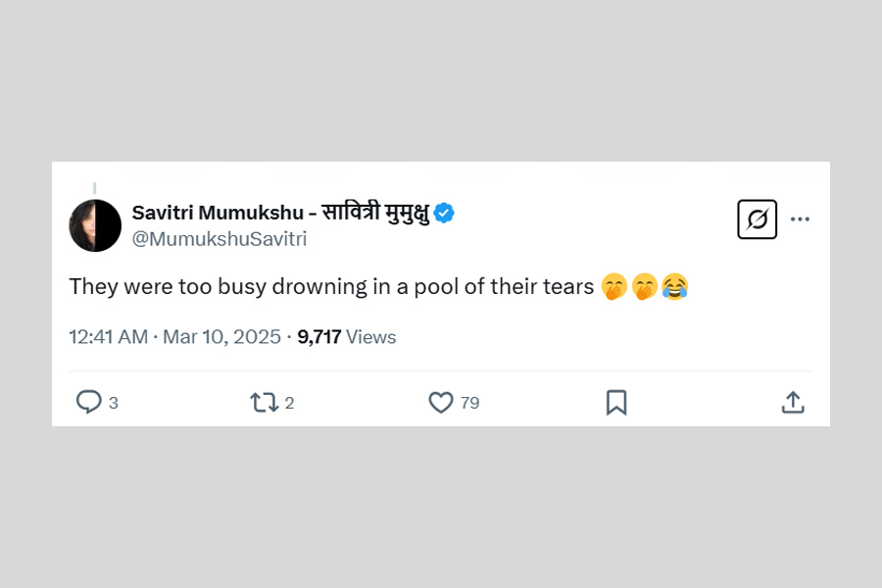
Task: Click the first hand-over-mouth emoji
Action: click(x=614, y=287)
